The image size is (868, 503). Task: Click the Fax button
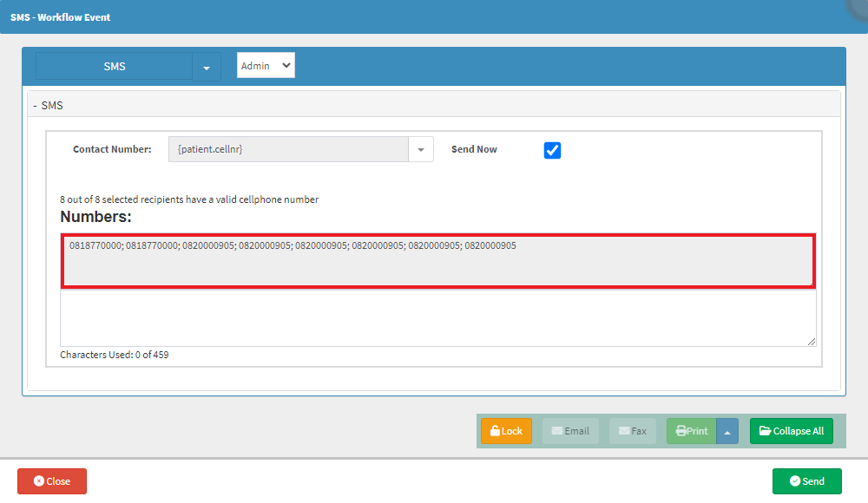(632, 431)
